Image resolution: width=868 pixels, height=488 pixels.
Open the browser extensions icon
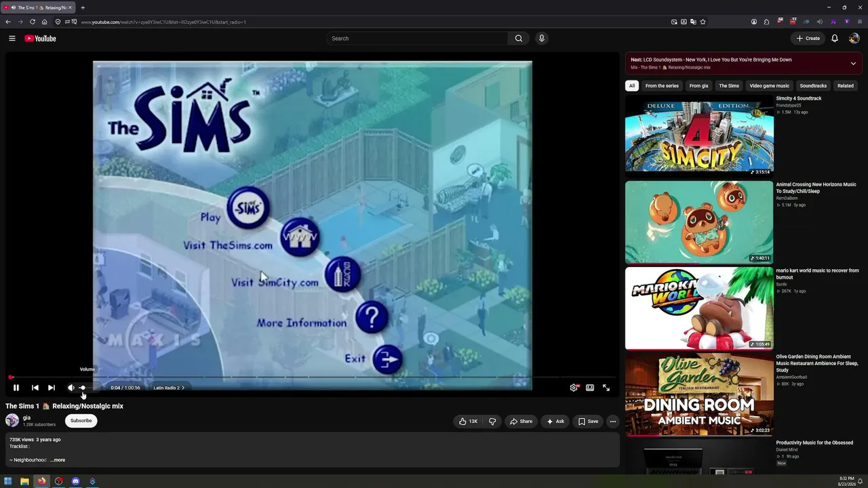(766, 22)
